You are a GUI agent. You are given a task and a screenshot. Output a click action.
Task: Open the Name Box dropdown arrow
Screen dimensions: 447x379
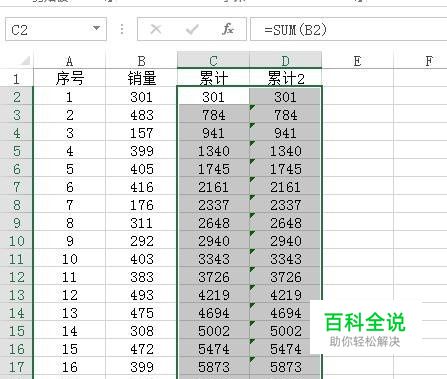96,29
